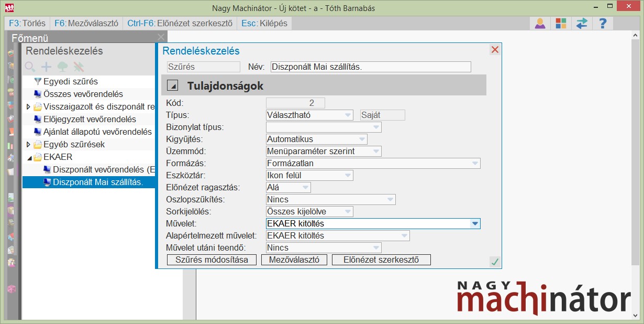
Task: Click the Szűrés field next to Név
Action: 203,67
